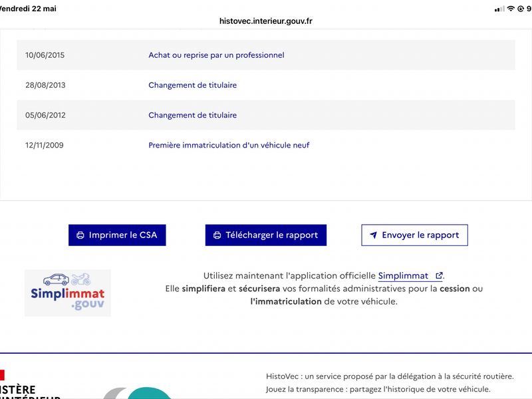The image size is (532, 399).
Task: Click the Envoyer le rapport button
Action: 414,235
